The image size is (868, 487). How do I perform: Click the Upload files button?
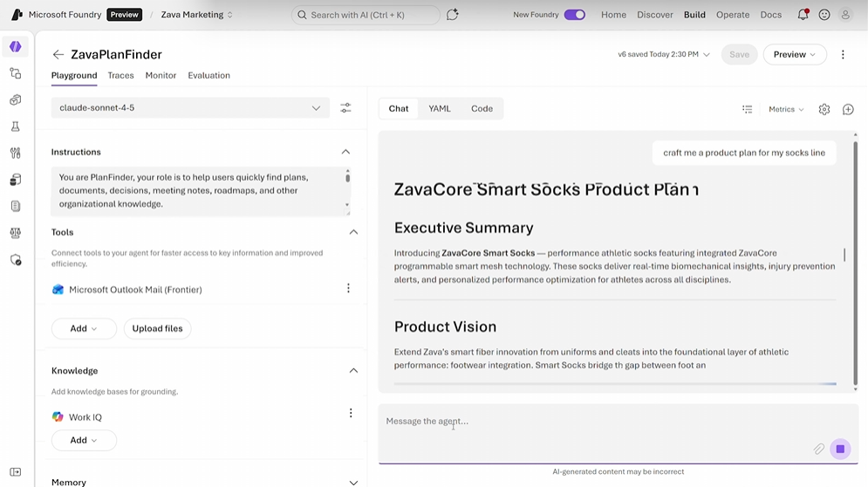click(157, 328)
